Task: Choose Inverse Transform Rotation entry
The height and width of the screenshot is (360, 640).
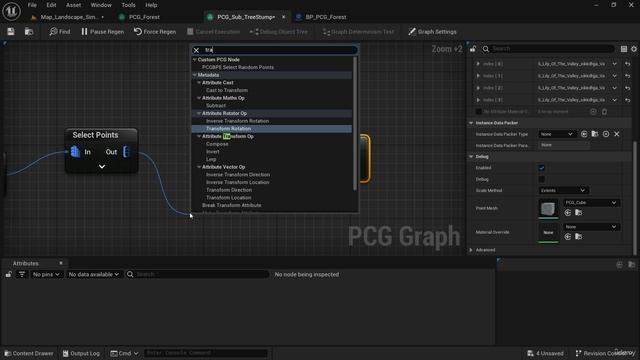Action: 237,121
